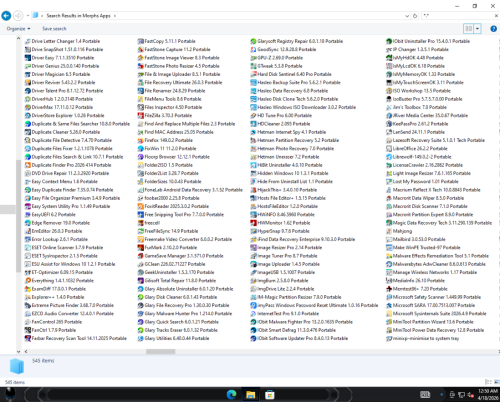Select 'Duplicate Cleaner 5.26.0 Portable'
The height and width of the screenshot is (402, 500).
click(62, 132)
